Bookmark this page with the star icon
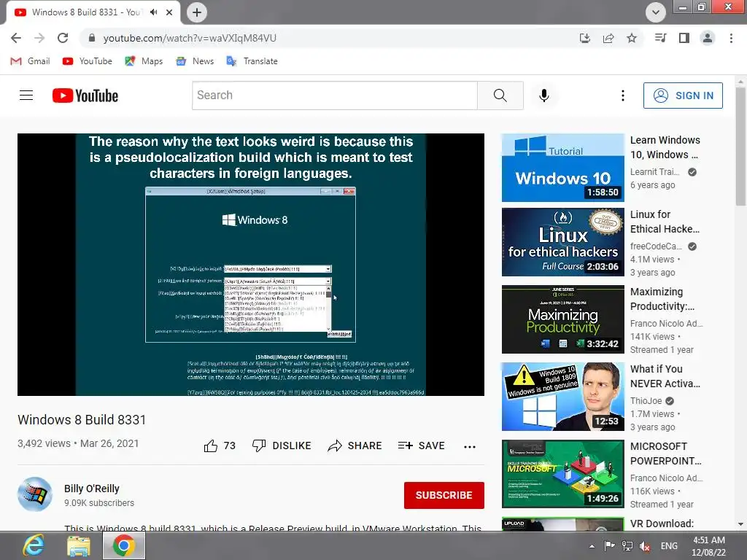747x560 pixels. (x=632, y=38)
